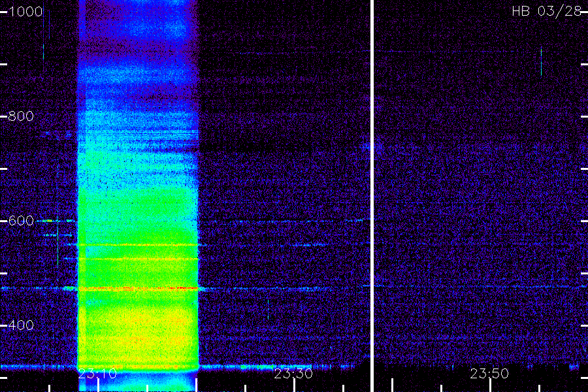Click the 23:30 time axis label

[293, 373]
